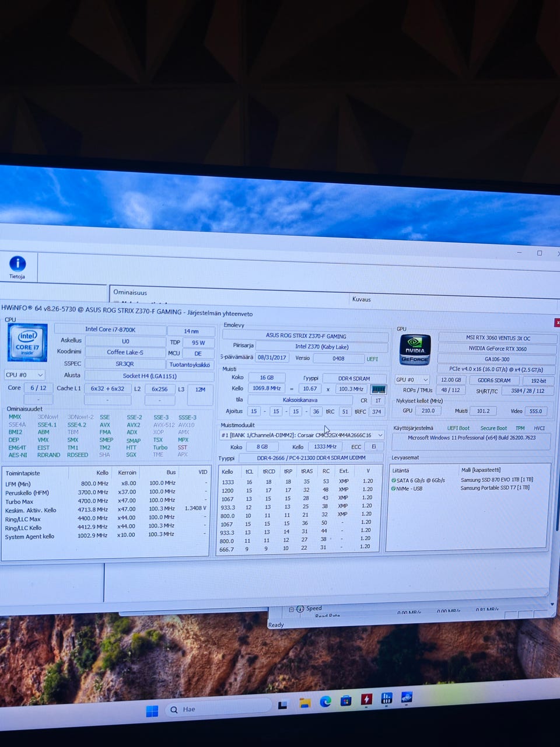The image size is (560, 747).
Task: Collapse the Speed tree node in background window
Action: pos(291,609)
